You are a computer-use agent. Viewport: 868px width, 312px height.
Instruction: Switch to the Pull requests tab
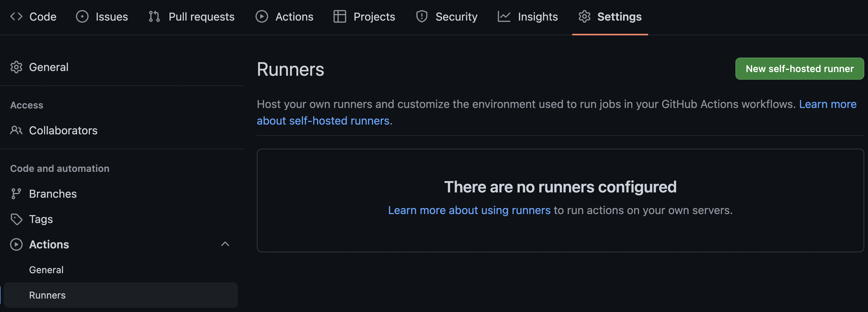coord(191,17)
